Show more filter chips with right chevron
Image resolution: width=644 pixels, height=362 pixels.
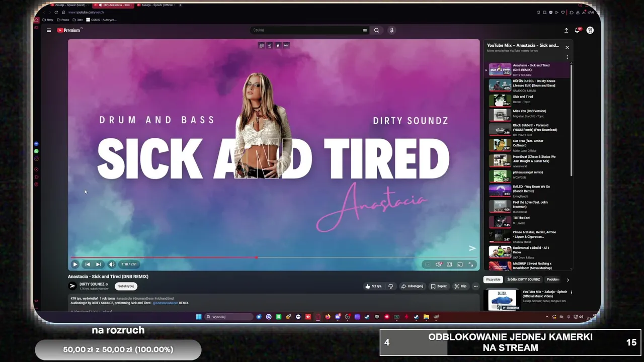click(x=568, y=280)
